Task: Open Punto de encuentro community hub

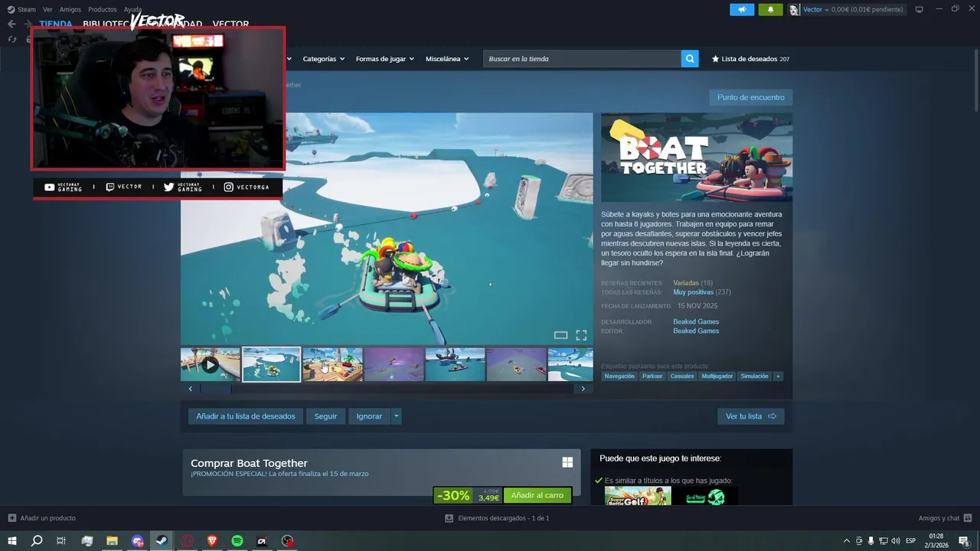Action: coord(750,97)
